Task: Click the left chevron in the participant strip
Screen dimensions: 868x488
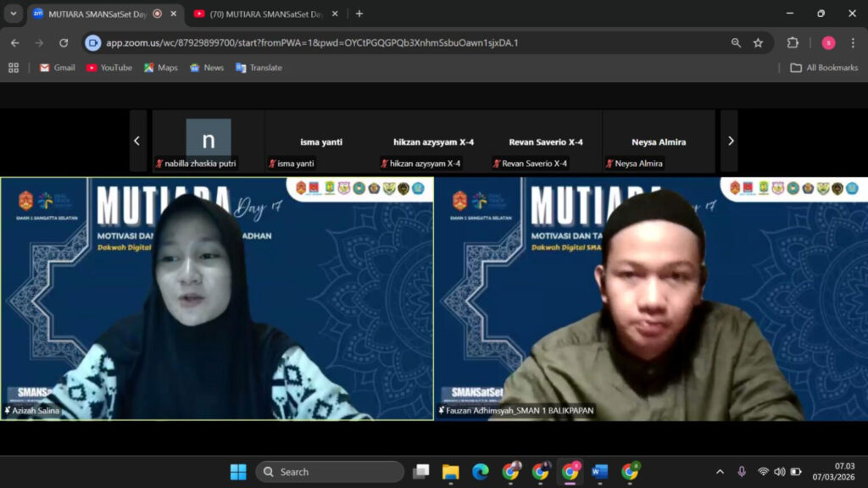Action: (137, 141)
